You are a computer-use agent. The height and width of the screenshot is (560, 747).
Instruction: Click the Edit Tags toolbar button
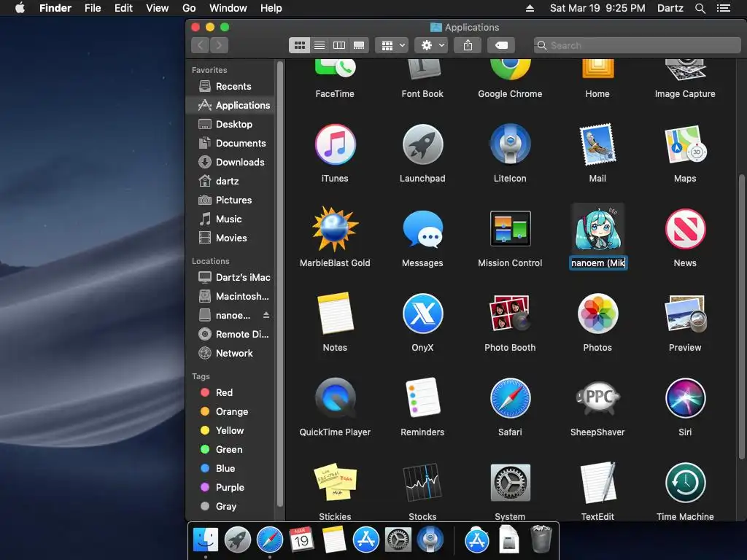(501, 45)
